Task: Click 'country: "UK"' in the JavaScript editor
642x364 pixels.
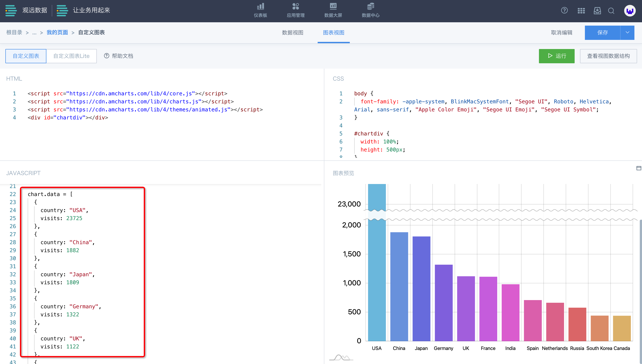Action: click(63, 339)
